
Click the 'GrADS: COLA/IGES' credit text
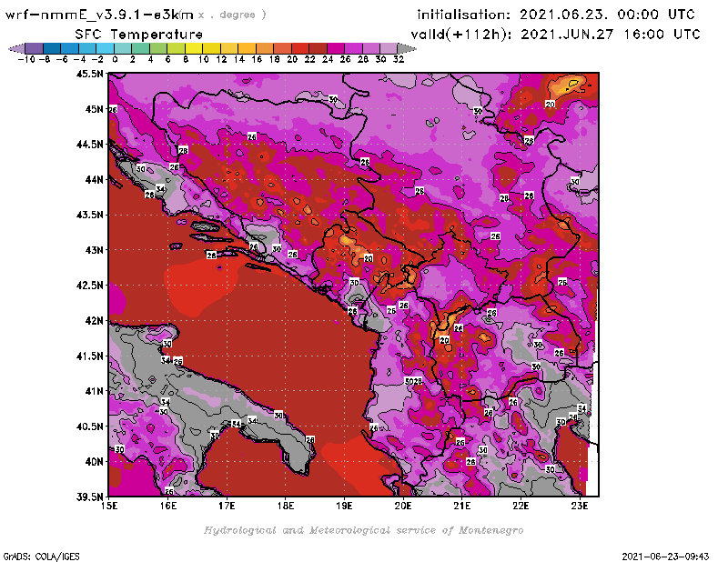pyautogui.click(x=42, y=557)
